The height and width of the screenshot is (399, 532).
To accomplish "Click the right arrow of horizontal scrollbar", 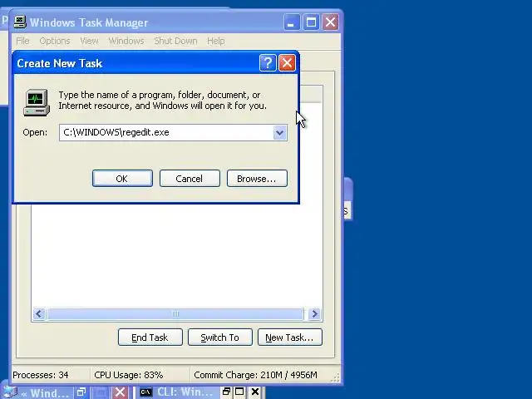I will [314, 314].
